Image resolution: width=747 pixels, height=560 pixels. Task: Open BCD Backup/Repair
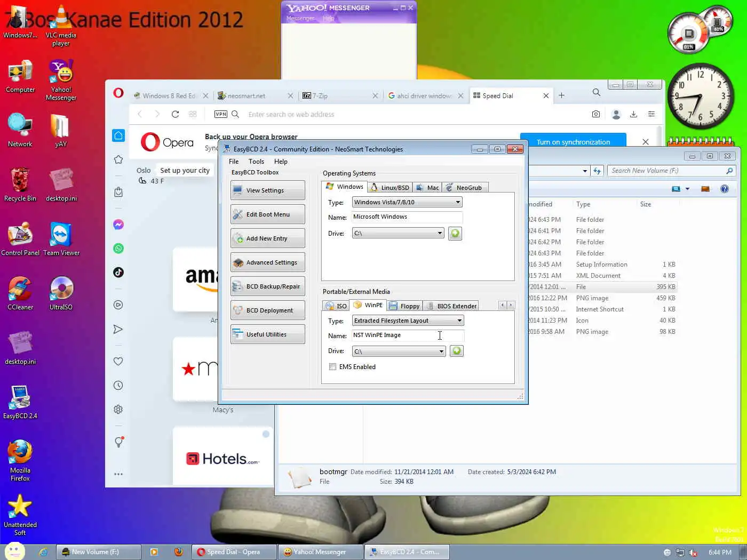tap(267, 286)
